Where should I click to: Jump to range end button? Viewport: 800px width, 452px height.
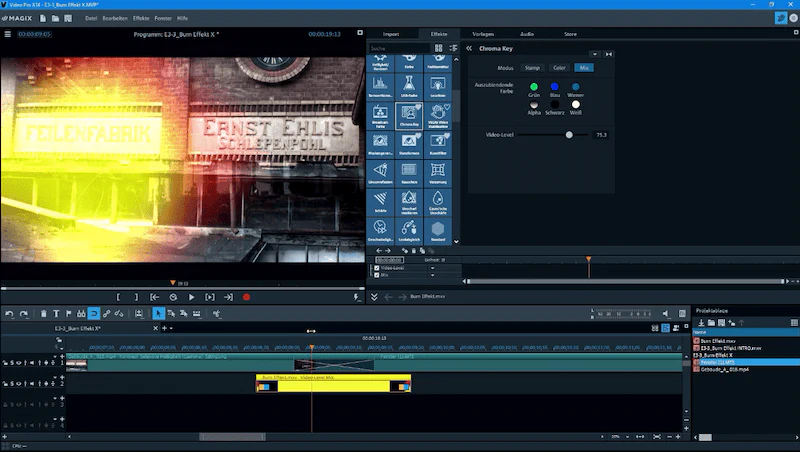click(x=228, y=297)
